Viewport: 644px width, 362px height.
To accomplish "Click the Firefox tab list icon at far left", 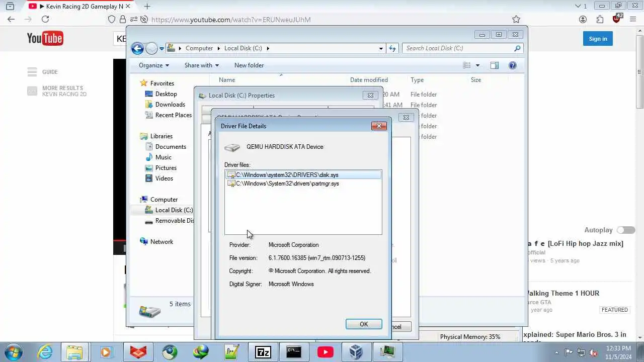I will point(10,7).
